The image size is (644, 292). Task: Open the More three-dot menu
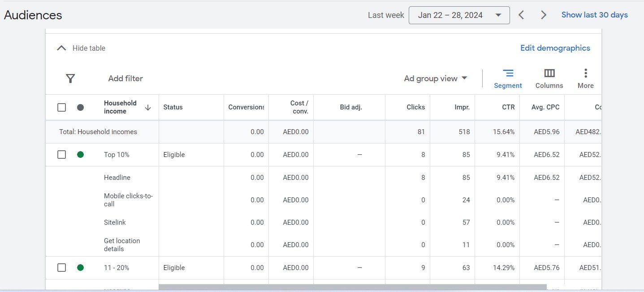(585, 74)
